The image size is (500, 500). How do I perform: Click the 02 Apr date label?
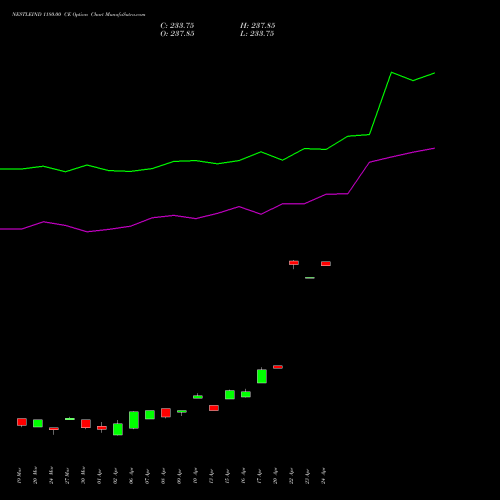[115, 476]
